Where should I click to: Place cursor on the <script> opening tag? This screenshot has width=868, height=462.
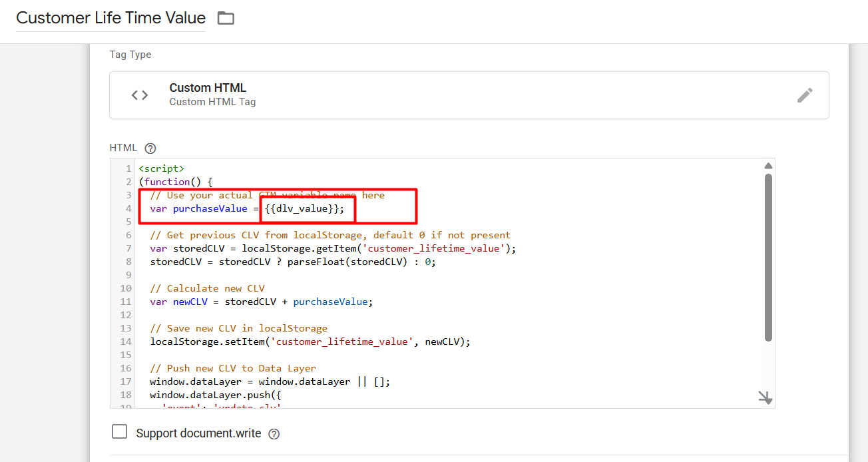pyautogui.click(x=161, y=169)
